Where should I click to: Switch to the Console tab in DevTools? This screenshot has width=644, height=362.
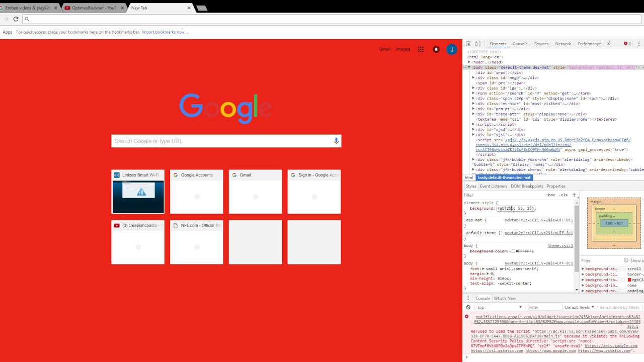[520, 44]
